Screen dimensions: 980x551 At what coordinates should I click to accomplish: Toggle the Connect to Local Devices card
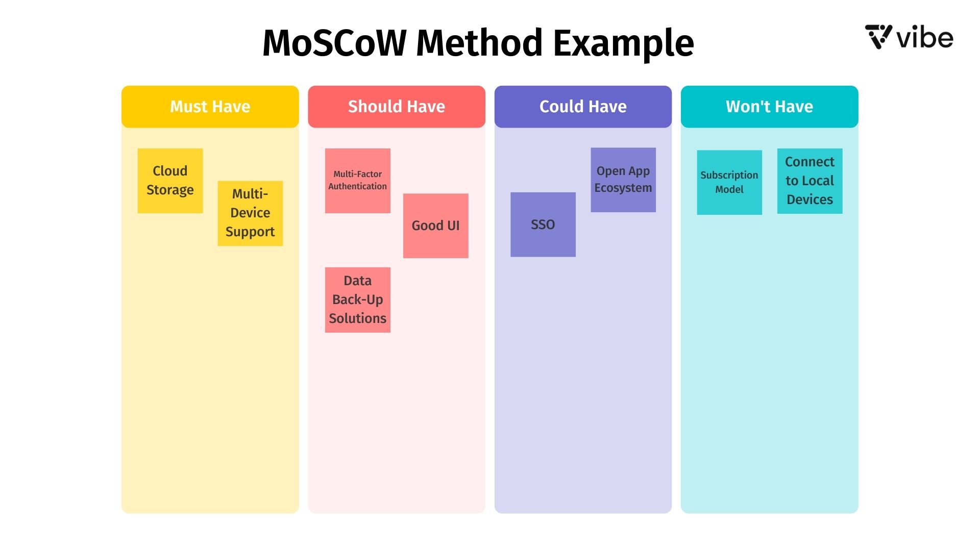click(809, 181)
